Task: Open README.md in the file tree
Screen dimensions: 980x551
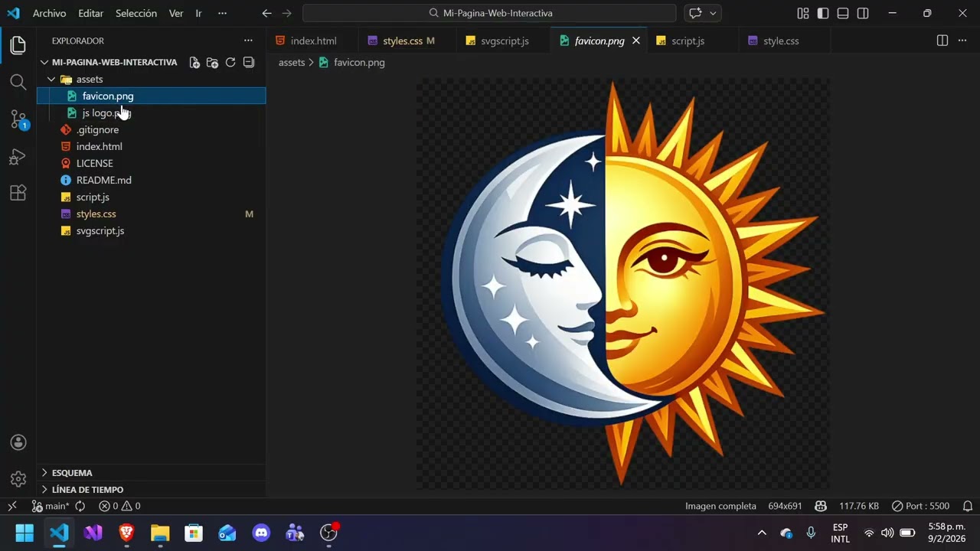Action: (x=152, y=180)
